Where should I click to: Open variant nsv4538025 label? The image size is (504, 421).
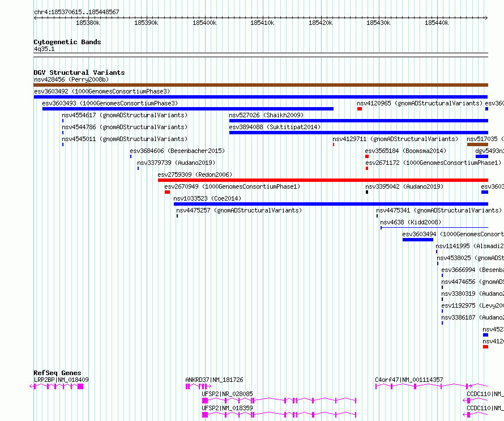[x=470, y=258]
